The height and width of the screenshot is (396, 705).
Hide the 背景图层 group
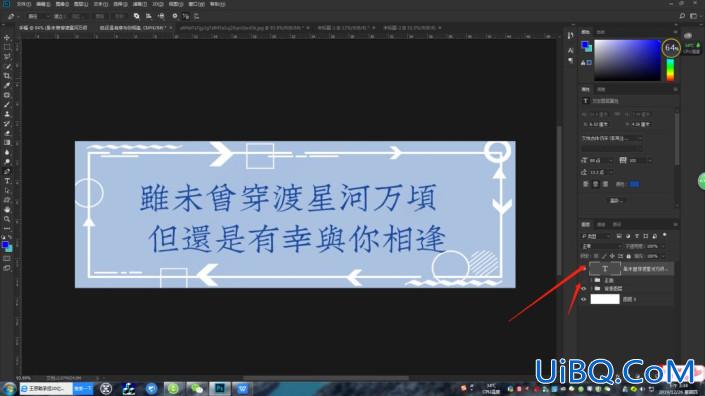584,289
